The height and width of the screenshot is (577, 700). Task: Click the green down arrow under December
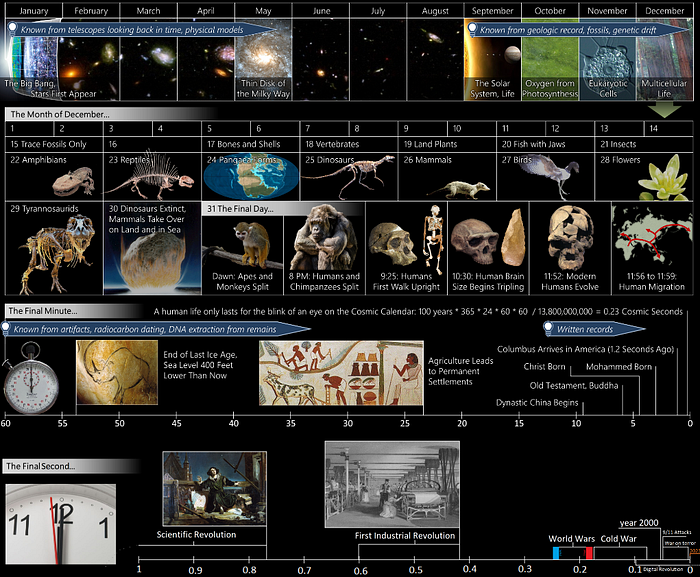tap(664, 109)
